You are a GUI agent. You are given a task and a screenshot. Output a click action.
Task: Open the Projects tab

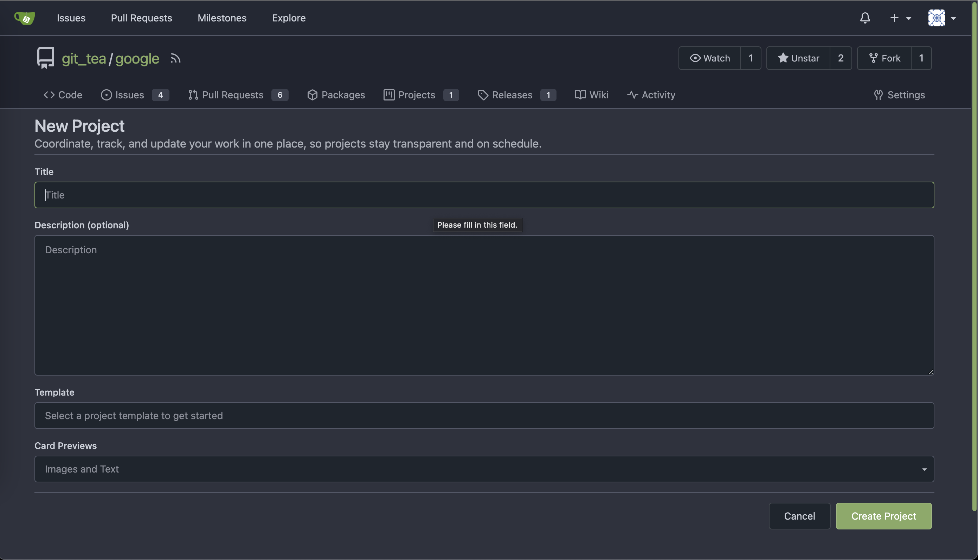pyautogui.click(x=421, y=95)
